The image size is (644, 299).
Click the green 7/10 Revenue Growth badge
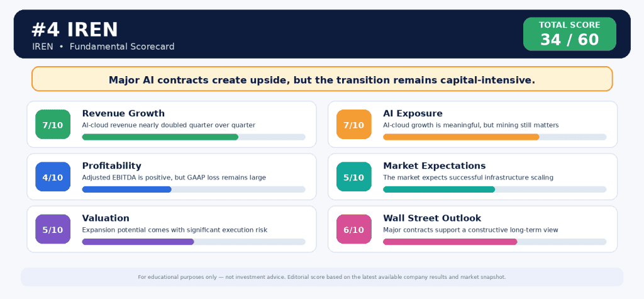coord(53,124)
